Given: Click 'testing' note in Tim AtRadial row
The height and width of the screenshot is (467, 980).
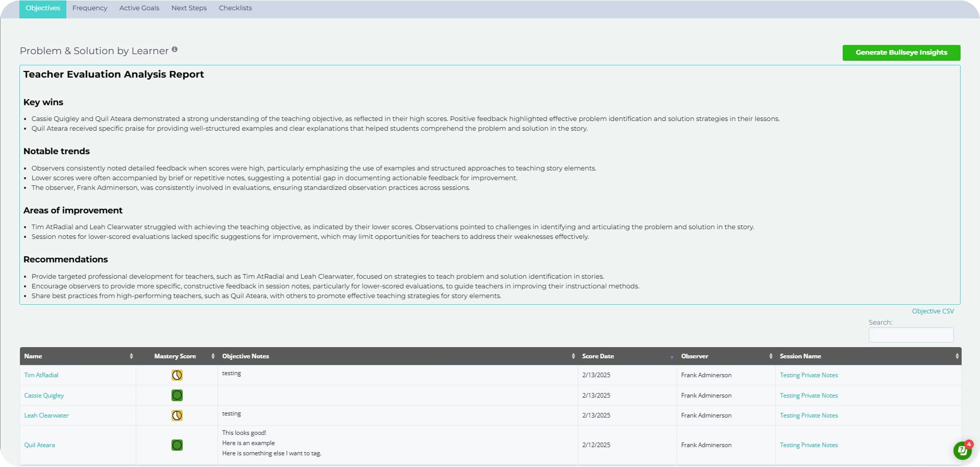Looking at the screenshot, I should coord(231,374).
